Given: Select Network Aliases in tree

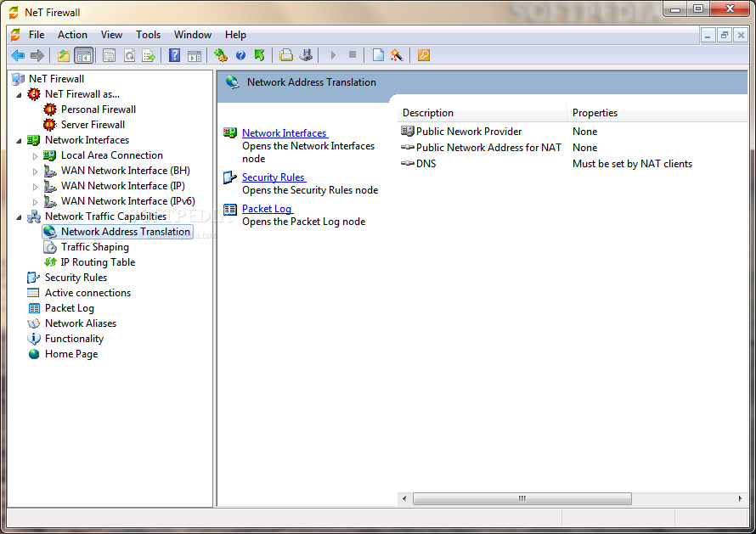Looking at the screenshot, I should (81, 323).
